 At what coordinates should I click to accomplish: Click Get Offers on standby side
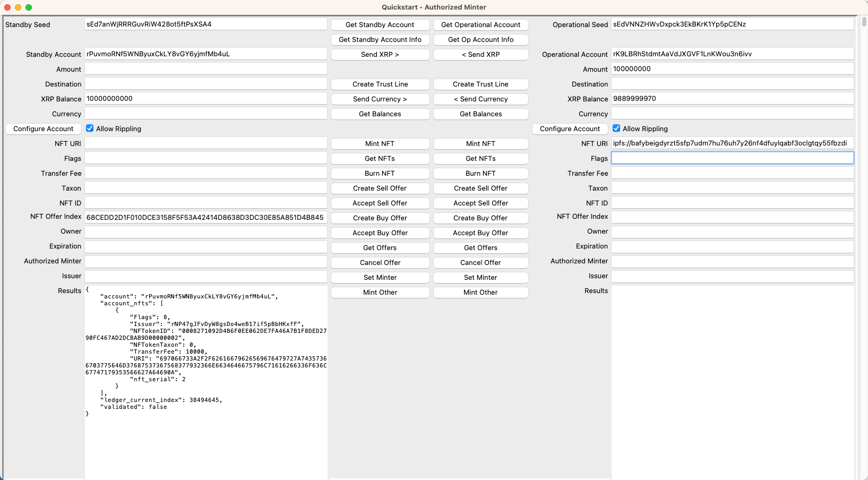click(380, 247)
